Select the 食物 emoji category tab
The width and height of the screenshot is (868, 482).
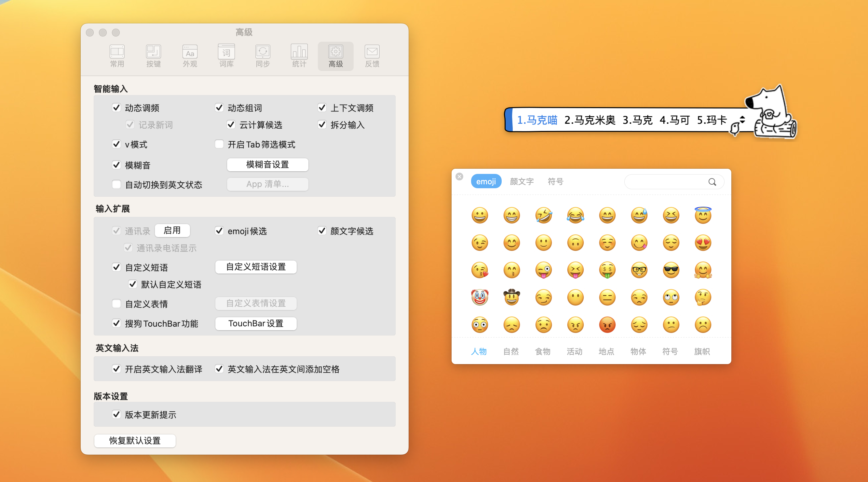click(x=543, y=351)
